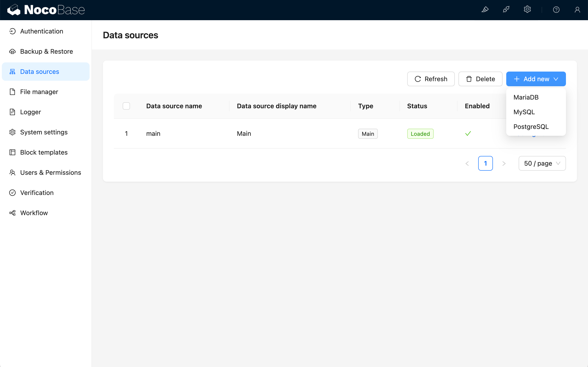Viewport: 588px width, 367px height.
Task: Click the Refresh button
Action: [431, 79]
